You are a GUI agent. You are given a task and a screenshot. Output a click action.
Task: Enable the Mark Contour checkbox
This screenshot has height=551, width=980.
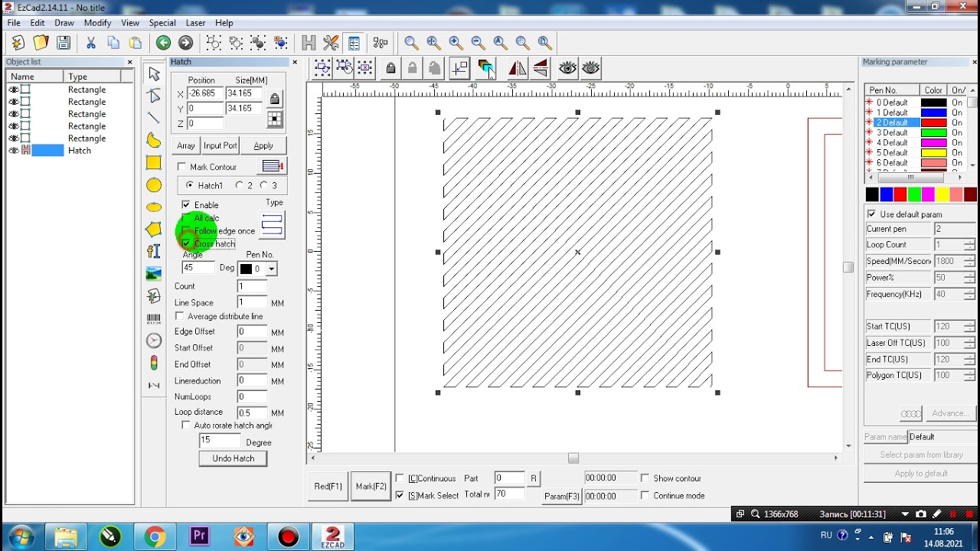[181, 167]
